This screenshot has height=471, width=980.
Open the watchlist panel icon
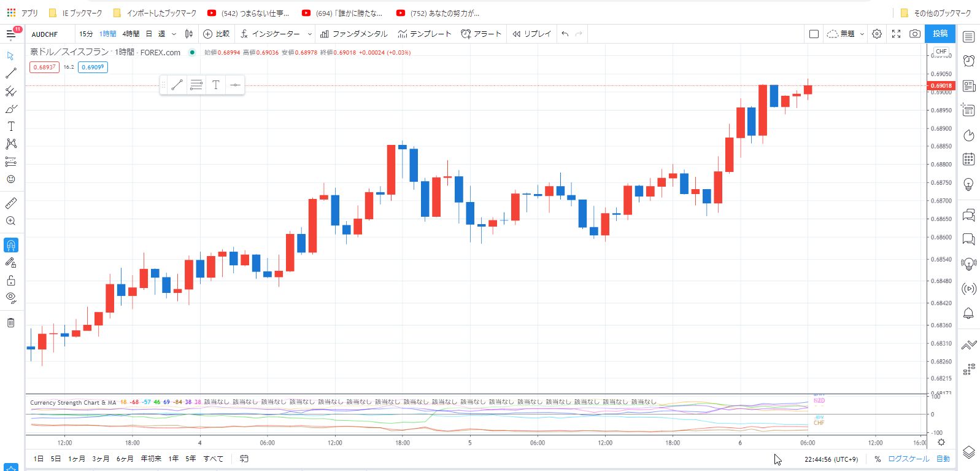968,37
